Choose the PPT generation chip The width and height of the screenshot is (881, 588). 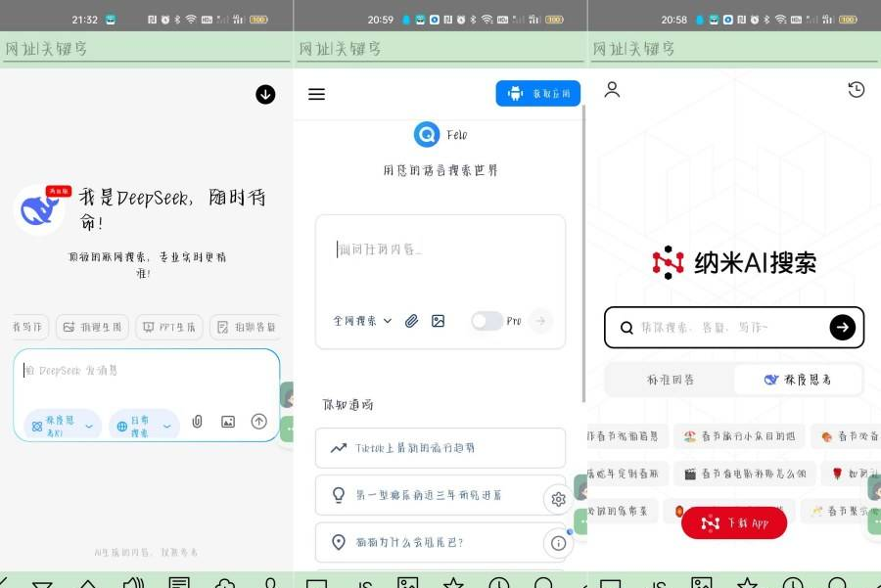click(x=169, y=327)
